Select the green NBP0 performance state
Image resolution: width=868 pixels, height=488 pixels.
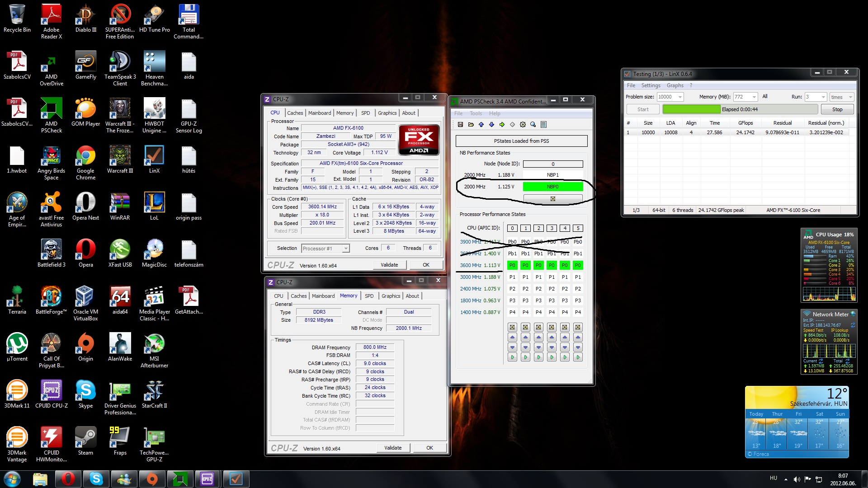click(x=552, y=187)
